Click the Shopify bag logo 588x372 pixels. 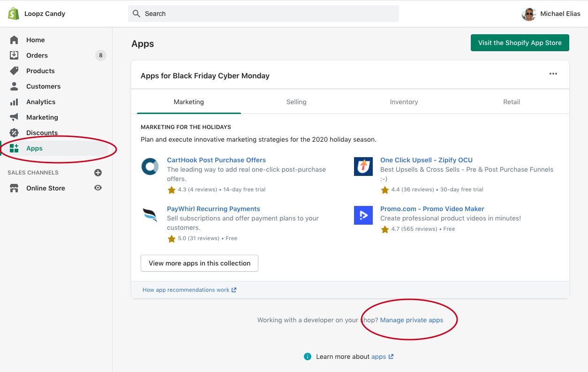click(13, 14)
